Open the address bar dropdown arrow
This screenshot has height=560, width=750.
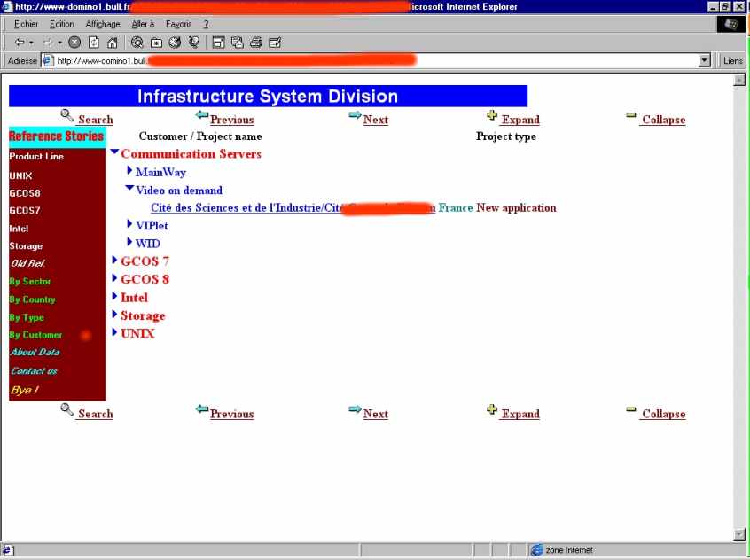704,61
